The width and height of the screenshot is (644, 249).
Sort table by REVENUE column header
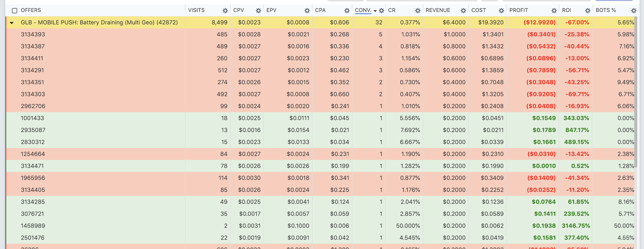(438, 10)
